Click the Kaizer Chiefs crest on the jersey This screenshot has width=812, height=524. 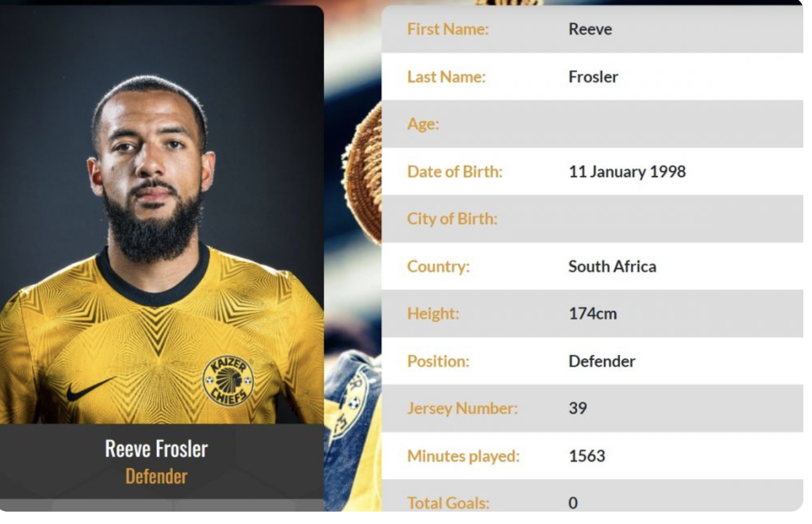pyautogui.click(x=228, y=381)
